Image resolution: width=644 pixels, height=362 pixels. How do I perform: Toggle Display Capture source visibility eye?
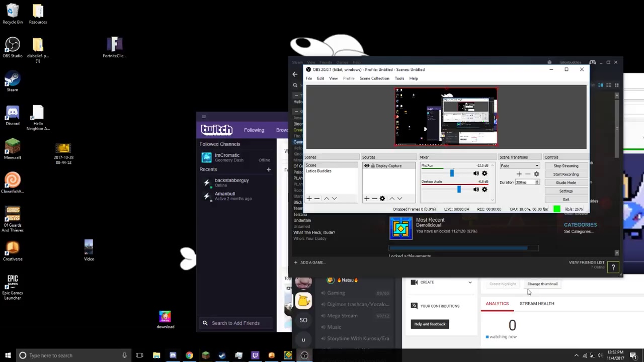367,166
